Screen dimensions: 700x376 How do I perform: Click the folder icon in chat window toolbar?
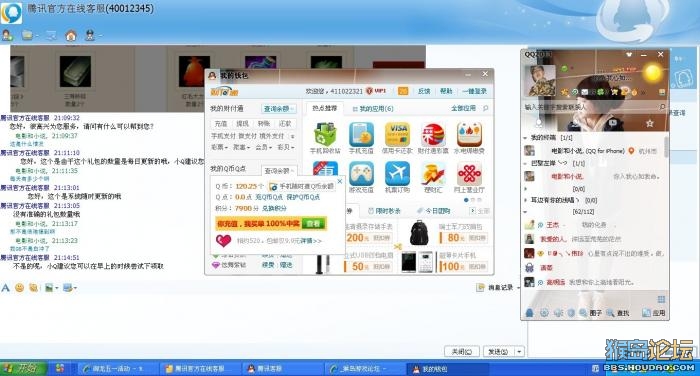tap(27, 35)
